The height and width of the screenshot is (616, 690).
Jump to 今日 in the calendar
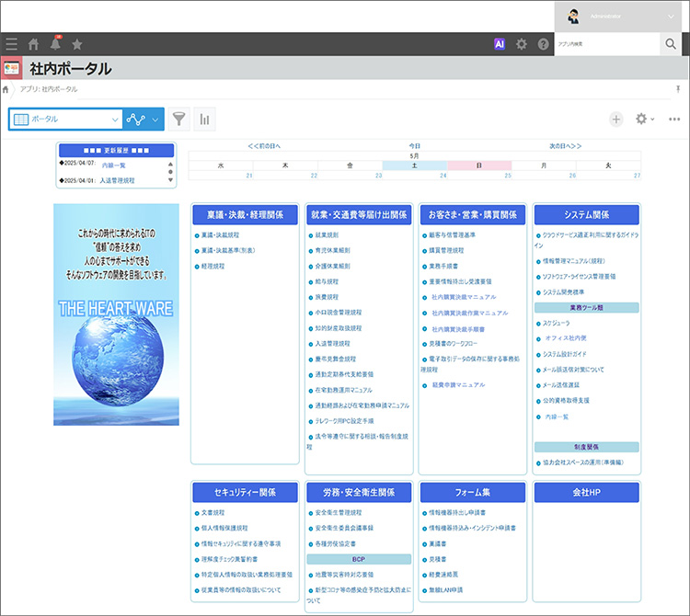[x=414, y=145]
